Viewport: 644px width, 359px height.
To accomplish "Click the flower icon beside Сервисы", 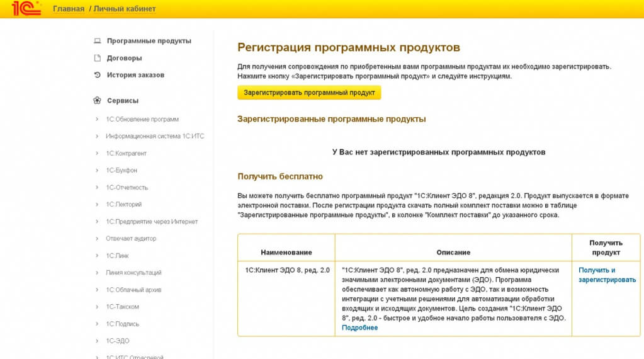I will click(x=97, y=100).
